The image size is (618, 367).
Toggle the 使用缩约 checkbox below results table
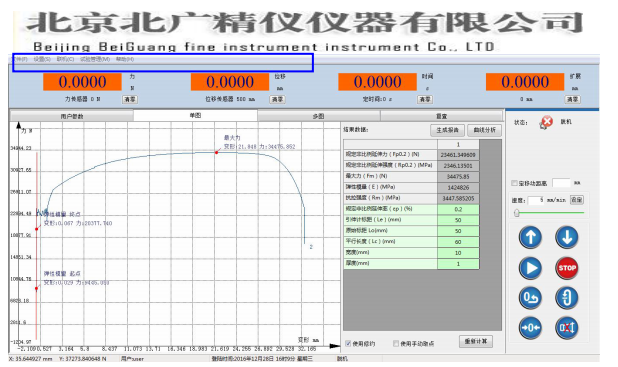(348, 343)
